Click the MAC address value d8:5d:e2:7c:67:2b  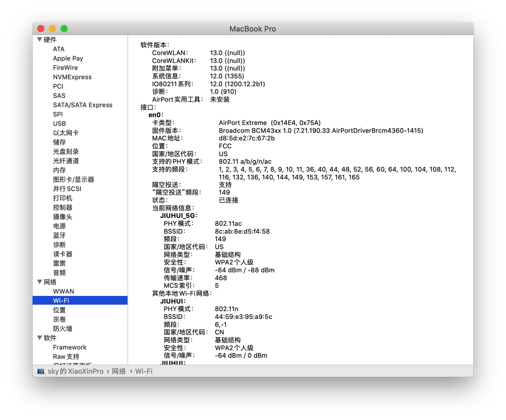247,138
